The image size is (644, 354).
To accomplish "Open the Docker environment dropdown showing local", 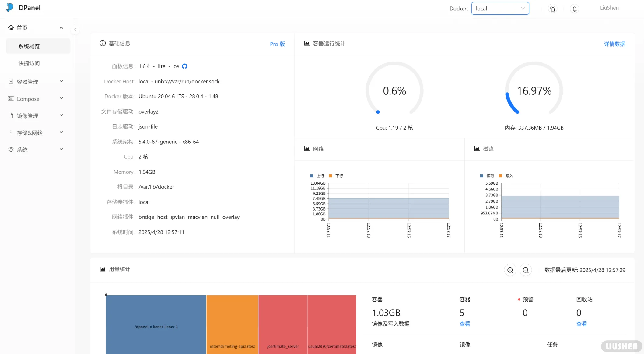I will tap(500, 9).
